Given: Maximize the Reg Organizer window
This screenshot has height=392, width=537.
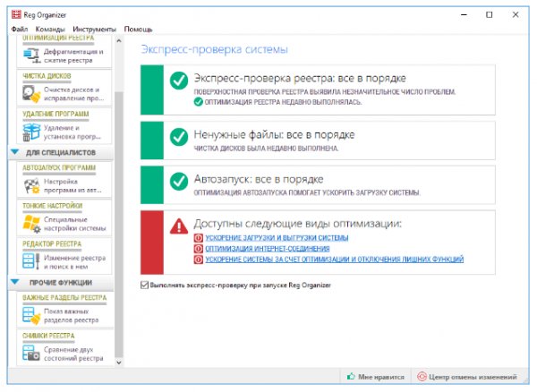Looking at the screenshot, I should (490, 14).
